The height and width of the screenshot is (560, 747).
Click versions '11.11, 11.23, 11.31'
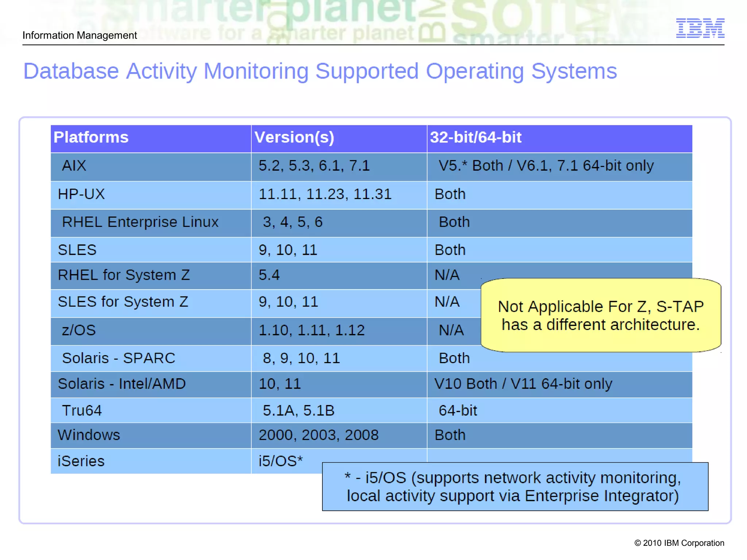[x=325, y=194]
